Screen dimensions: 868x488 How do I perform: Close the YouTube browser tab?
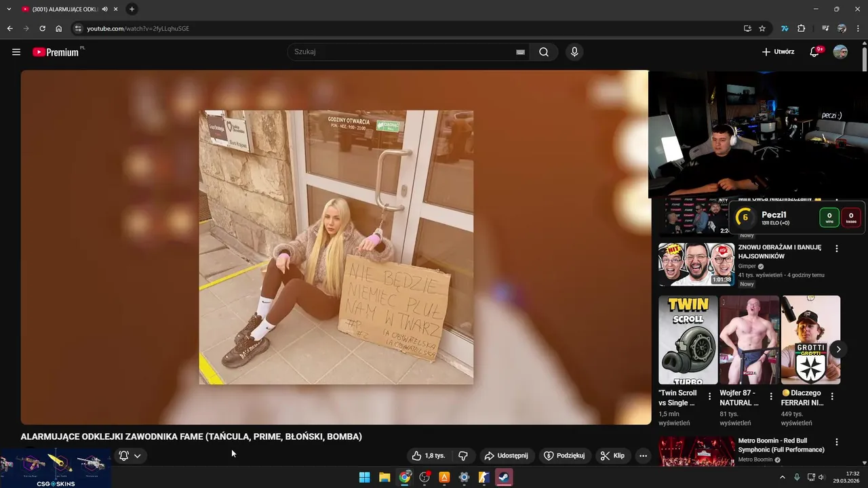point(116,9)
